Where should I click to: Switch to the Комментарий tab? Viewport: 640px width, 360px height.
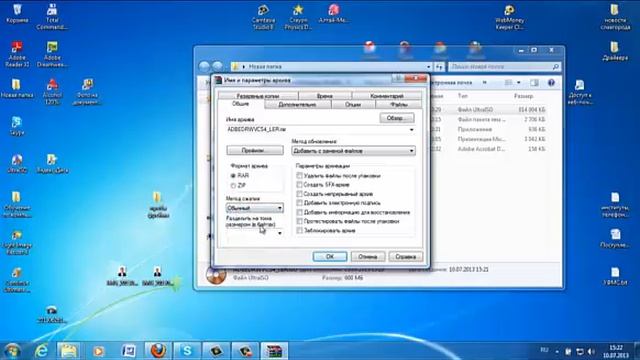point(387,96)
